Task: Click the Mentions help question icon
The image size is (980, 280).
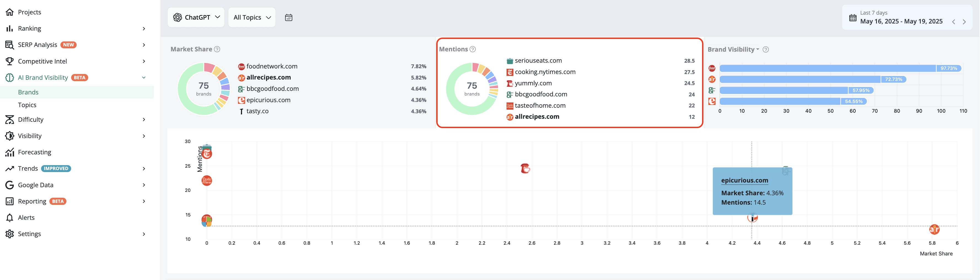Action: pyautogui.click(x=473, y=49)
